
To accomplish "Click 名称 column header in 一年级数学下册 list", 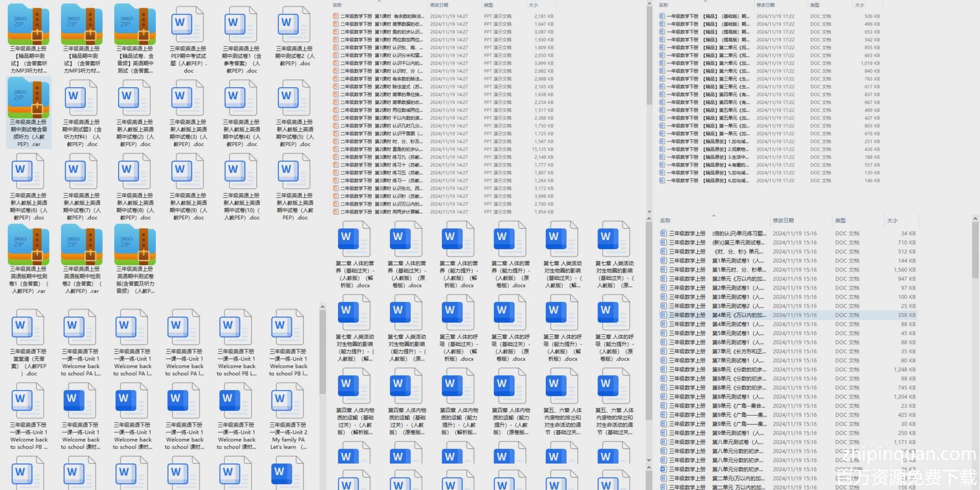I will [x=664, y=5].
